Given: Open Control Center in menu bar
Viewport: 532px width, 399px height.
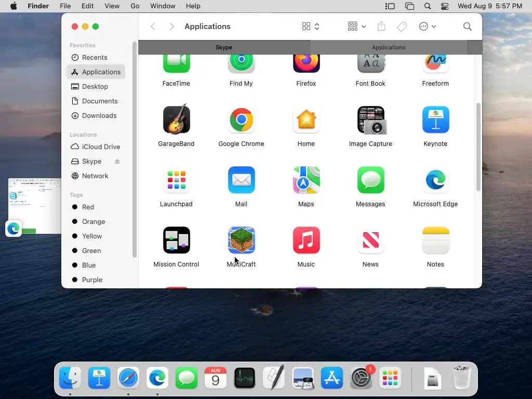Looking at the screenshot, I should [445, 6].
